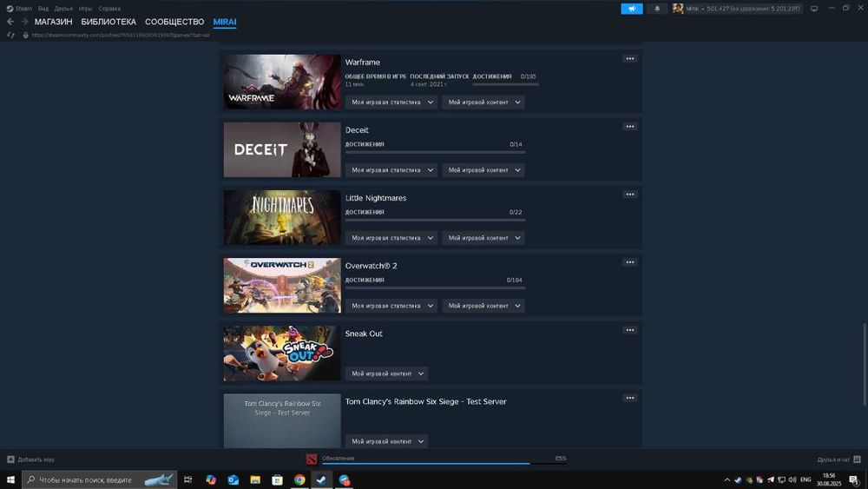This screenshot has height=489, width=868.
Task: Click the Deceit achievements progress bar
Action: point(435,152)
